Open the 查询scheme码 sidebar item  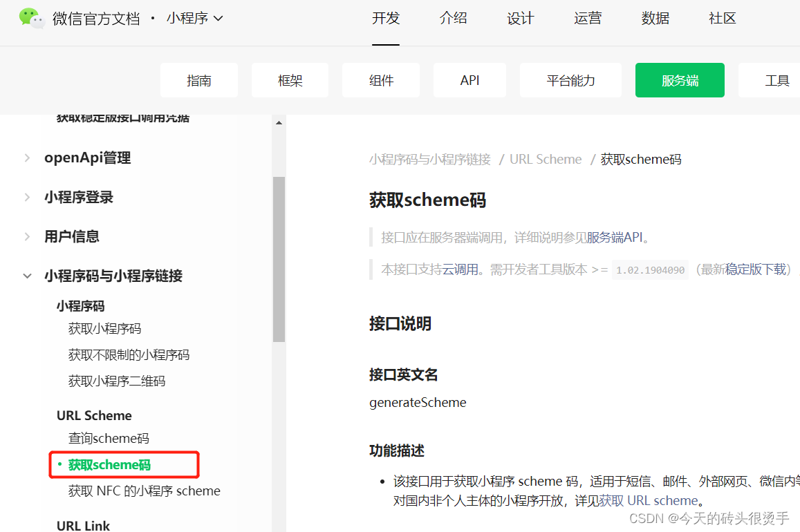click(109, 438)
